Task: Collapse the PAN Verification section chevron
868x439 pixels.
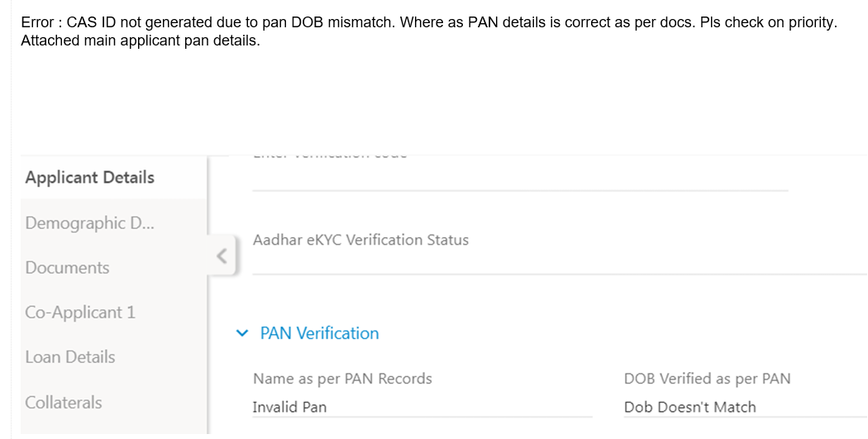Action: [x=241, y=333]
